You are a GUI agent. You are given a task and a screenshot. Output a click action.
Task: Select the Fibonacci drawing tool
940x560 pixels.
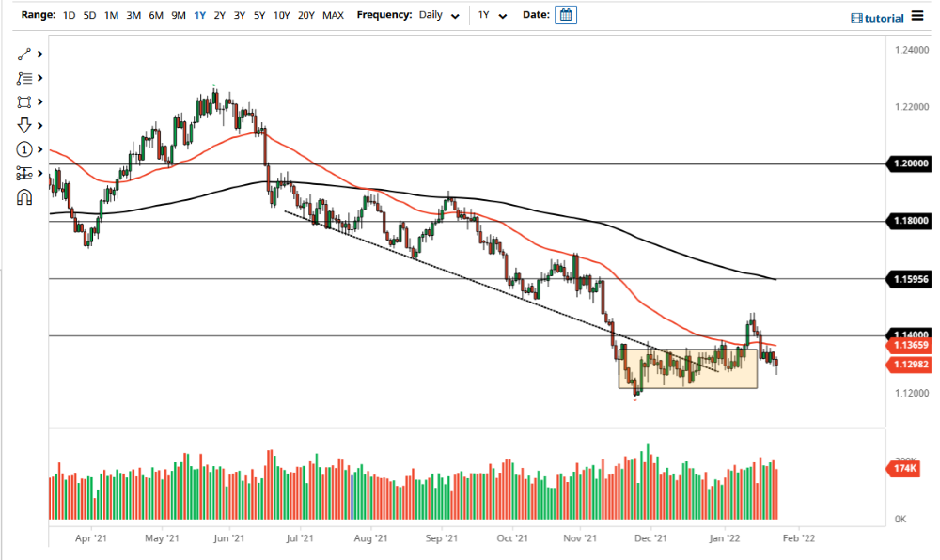point(24,78)
